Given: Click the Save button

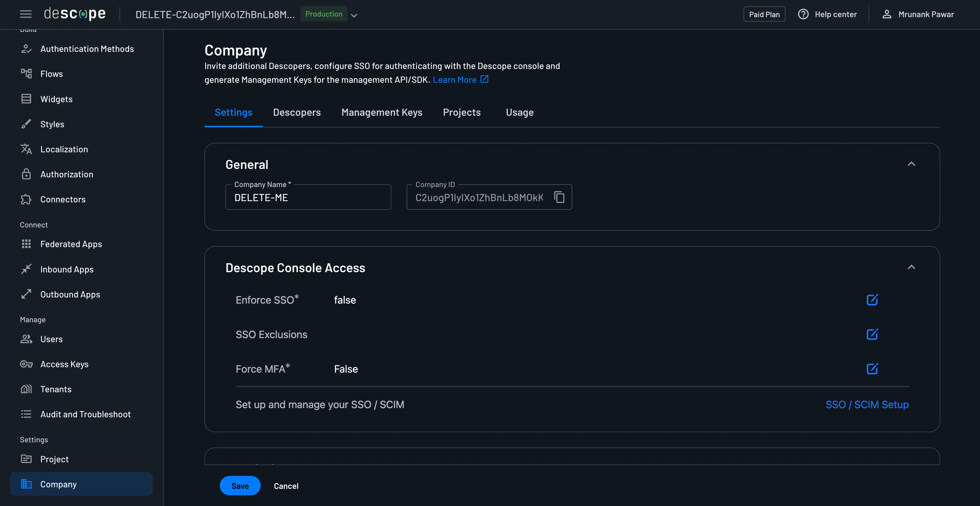Looking at the screenshot, I should 240,486.
